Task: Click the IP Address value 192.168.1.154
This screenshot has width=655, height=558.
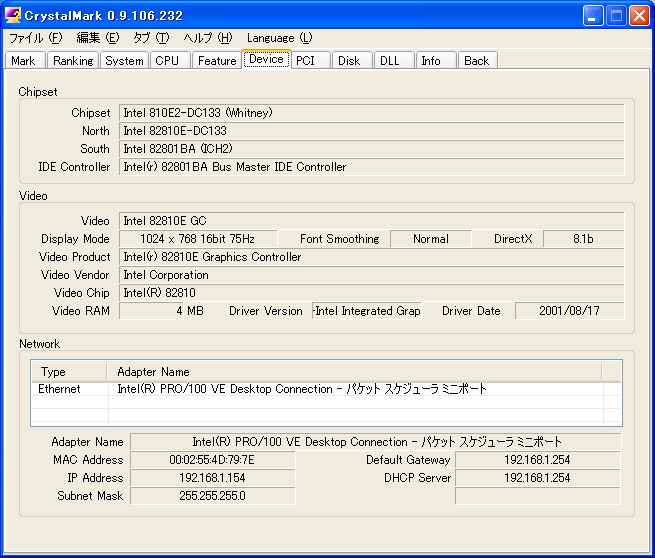Action: [x=212, y=478]
